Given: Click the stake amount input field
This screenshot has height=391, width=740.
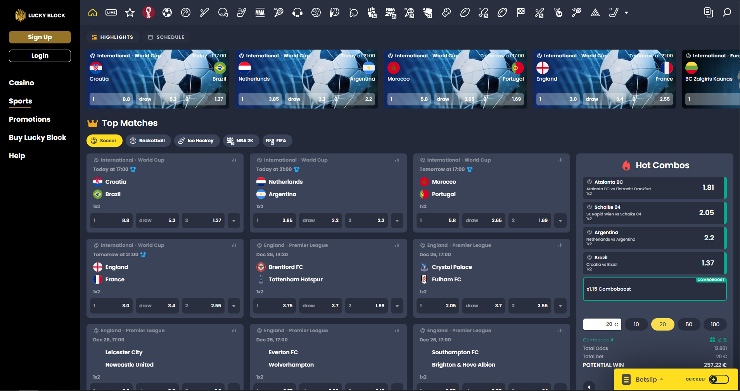Looking at the screenshot, I should [x=602, y=324].
